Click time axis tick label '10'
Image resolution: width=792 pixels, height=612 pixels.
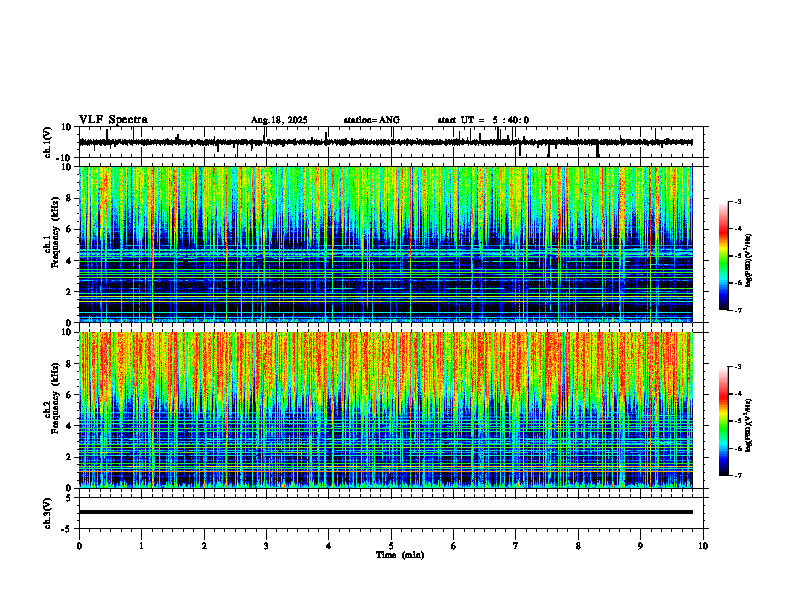703,546
